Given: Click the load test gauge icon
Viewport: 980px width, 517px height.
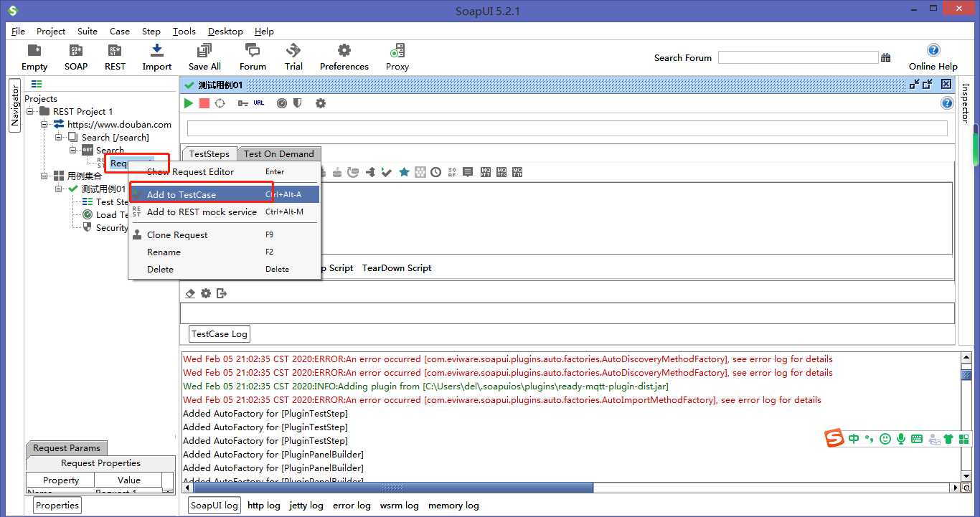Looking at the screenshot, I should (282, 103).
